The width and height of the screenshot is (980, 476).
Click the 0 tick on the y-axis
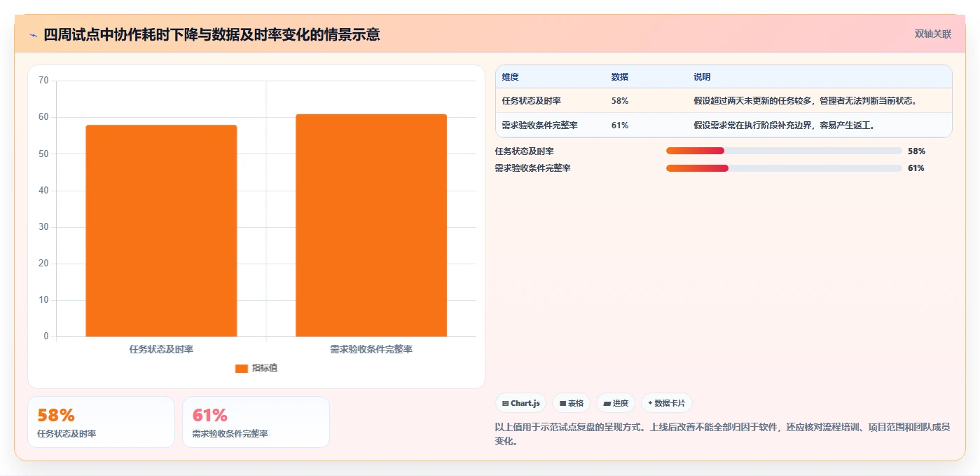point(46,336)
